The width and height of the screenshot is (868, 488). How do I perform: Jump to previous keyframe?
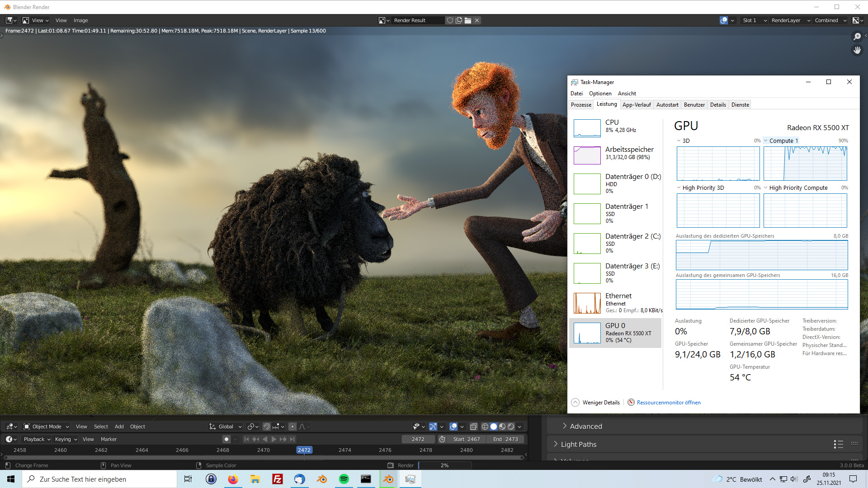tap(256, 439)
